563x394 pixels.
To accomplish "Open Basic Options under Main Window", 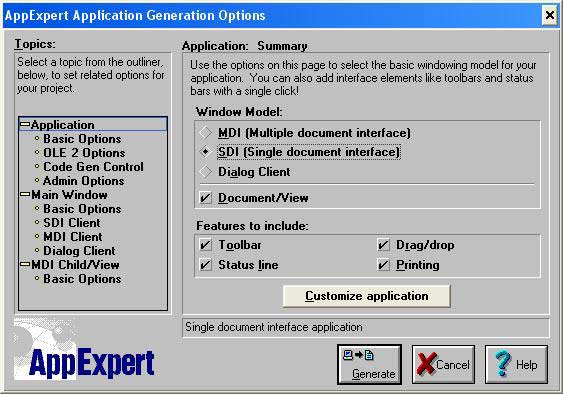I will (82, 209).
